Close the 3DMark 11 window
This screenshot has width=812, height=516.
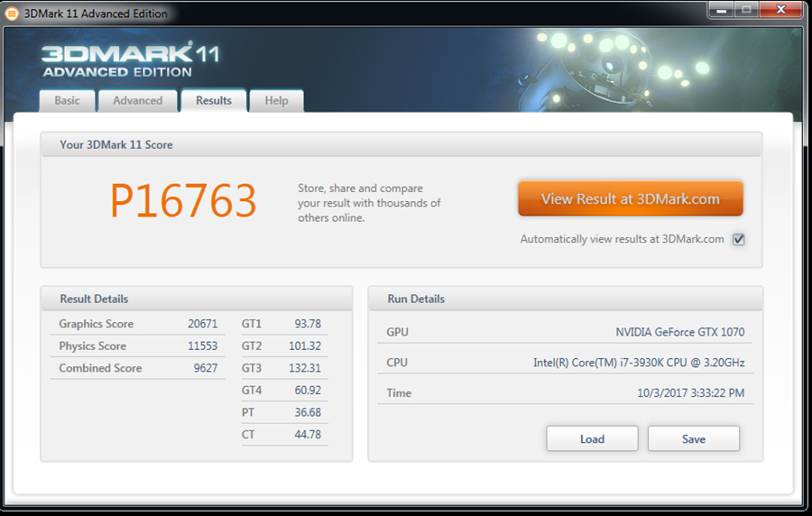(x=780, y=10)
